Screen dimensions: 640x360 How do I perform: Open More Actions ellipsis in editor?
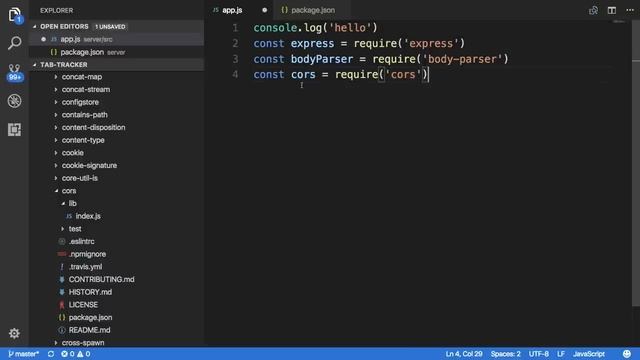(x=630, y=10)
